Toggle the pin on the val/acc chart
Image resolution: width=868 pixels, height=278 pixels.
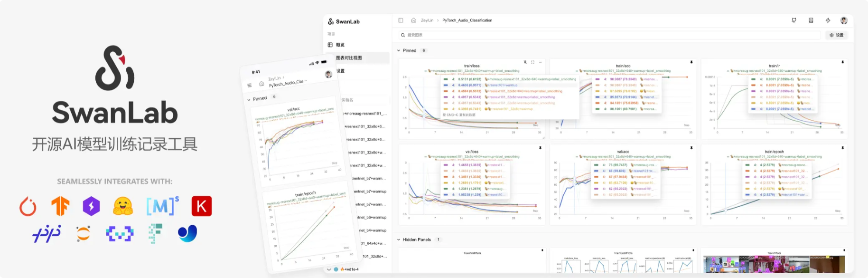(x=691, y=148)
